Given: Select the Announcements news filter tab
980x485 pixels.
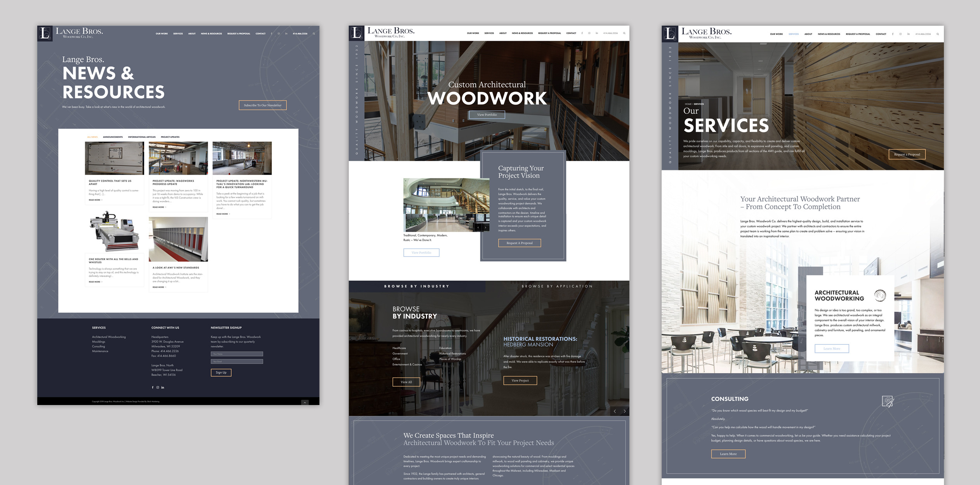Looking at the screenshot, I should (x=113, y=137).
